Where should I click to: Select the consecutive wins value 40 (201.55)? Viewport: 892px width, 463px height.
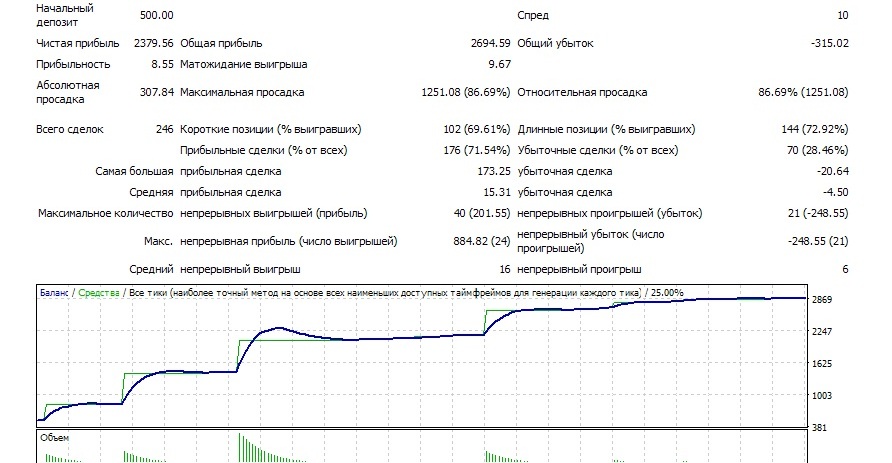482,213
